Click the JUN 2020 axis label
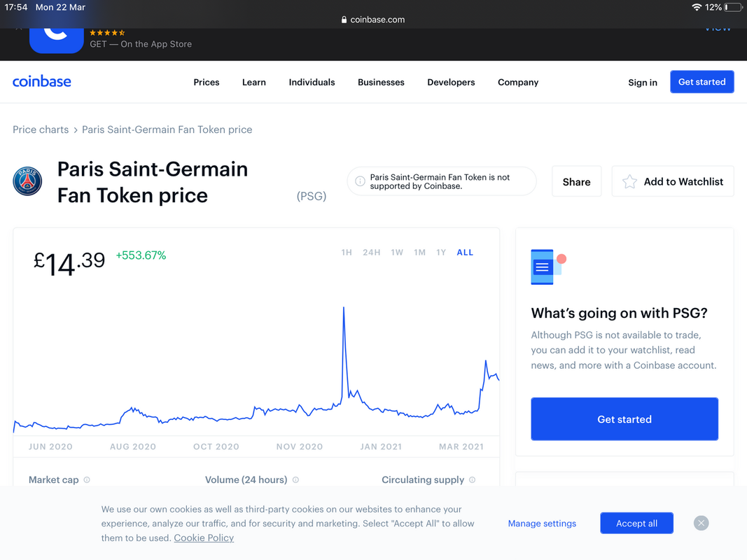 50,447
